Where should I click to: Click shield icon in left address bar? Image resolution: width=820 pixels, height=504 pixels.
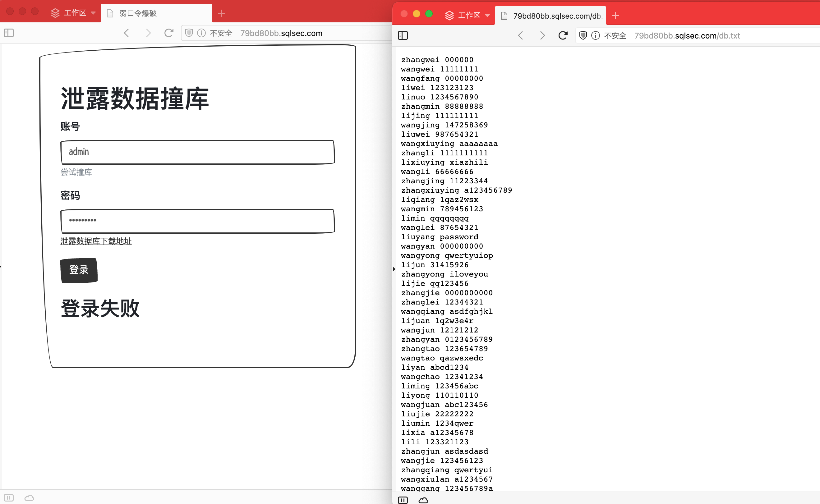[x=189, y=33]
